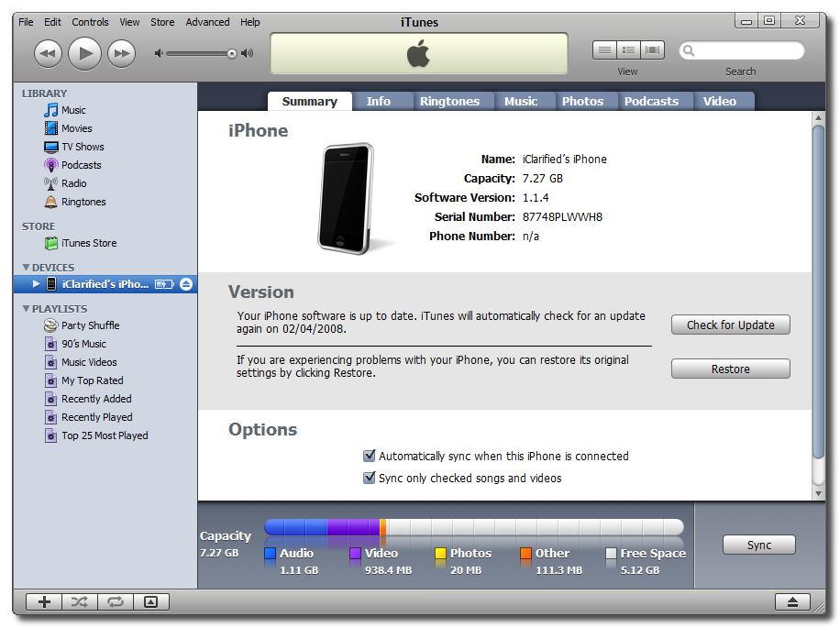Switch to the Photos tab
840x628 pixels.
pos(582,101)
